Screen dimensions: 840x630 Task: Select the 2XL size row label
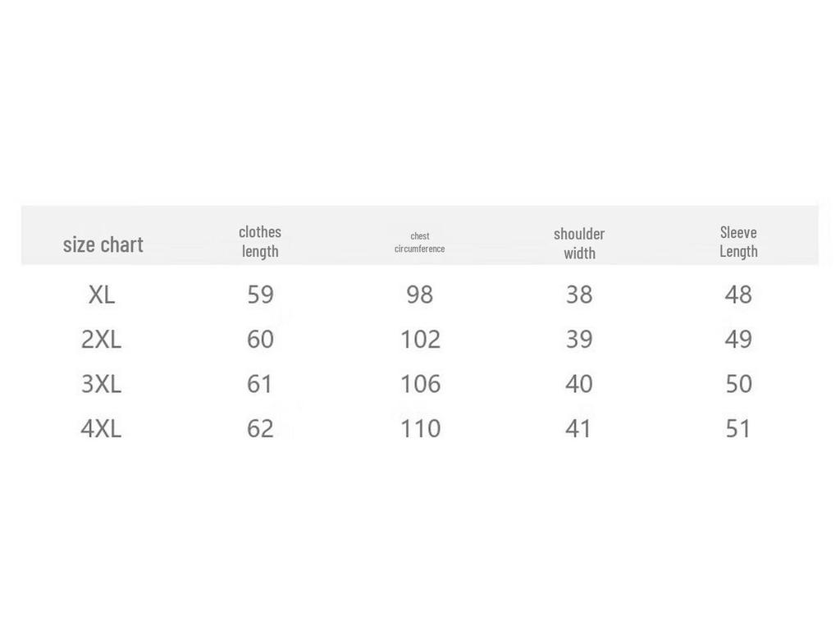tap(101, 339)
